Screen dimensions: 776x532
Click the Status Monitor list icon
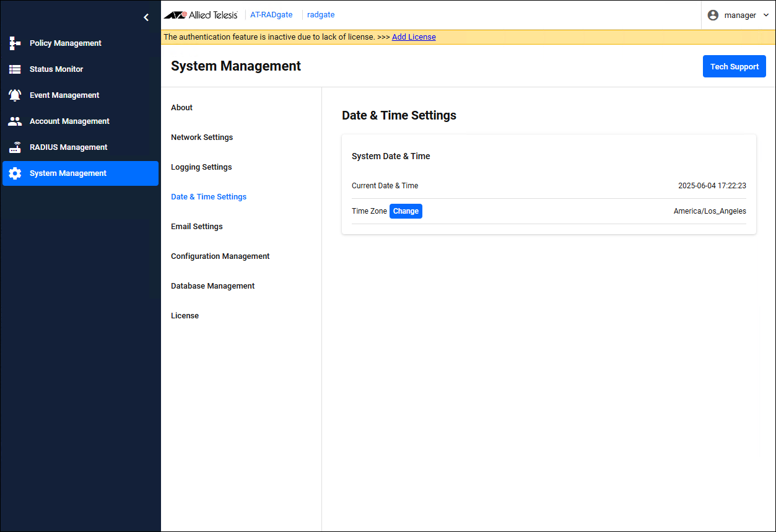tap(15, 69)
